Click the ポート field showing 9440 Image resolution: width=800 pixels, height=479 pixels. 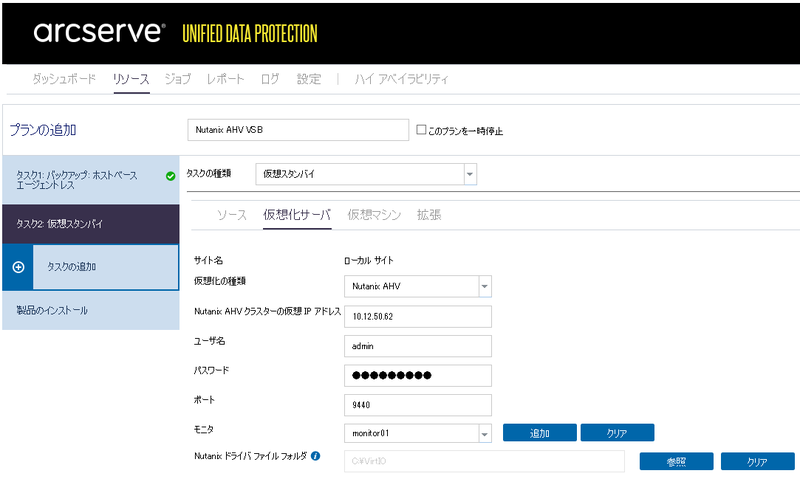(418, 405)
